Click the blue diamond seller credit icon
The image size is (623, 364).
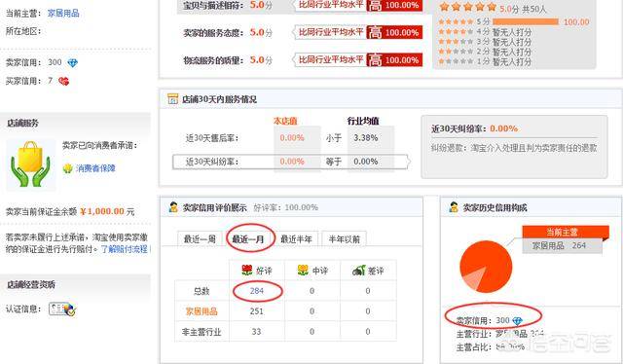[72, 63]
